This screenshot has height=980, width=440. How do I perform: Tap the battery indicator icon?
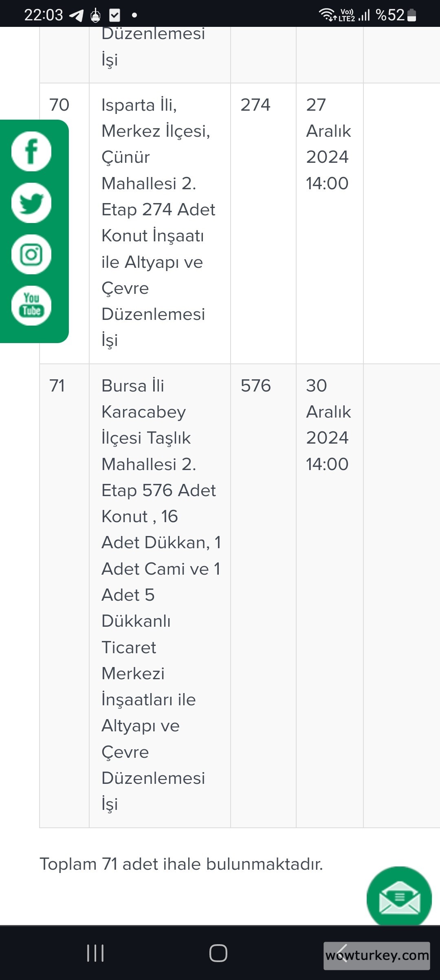click(412, 15)
